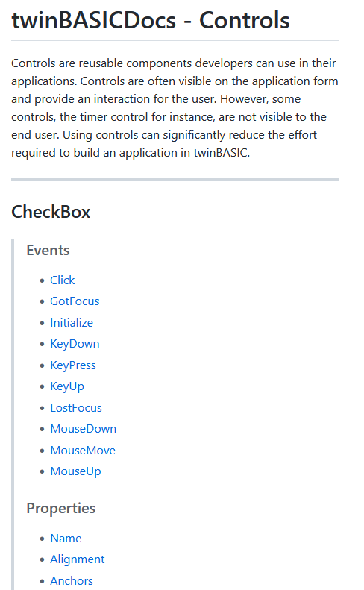
Task: Click the Events subheading
Action: pyautogui.click(x=48, y=250)
